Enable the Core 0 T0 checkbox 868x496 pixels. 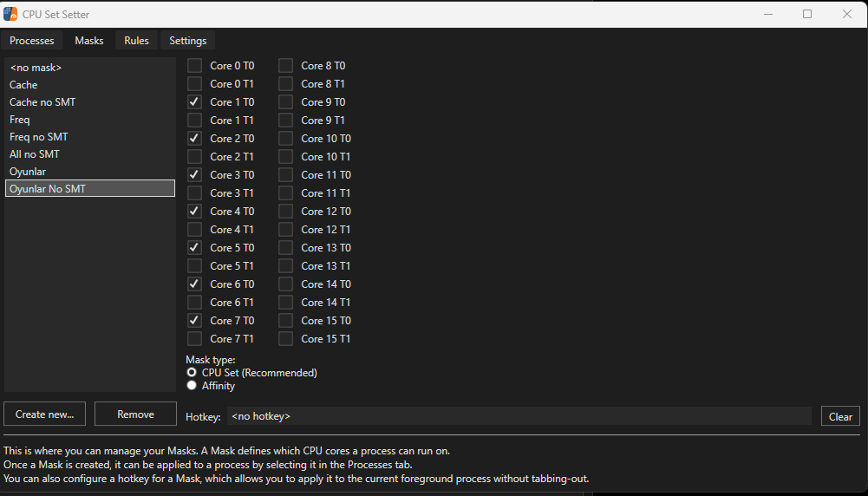[x=194, y=66]
